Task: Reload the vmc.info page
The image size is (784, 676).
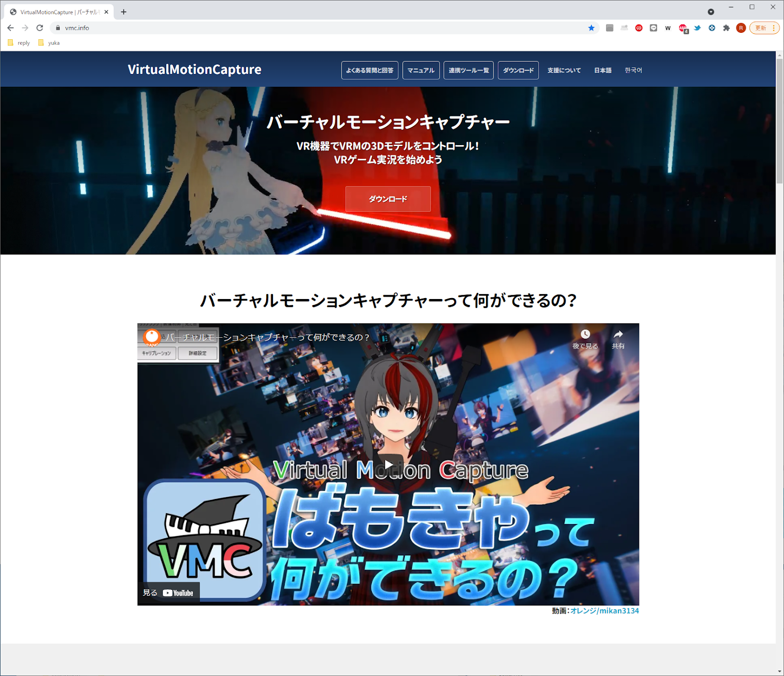Action: coord(40,28)
